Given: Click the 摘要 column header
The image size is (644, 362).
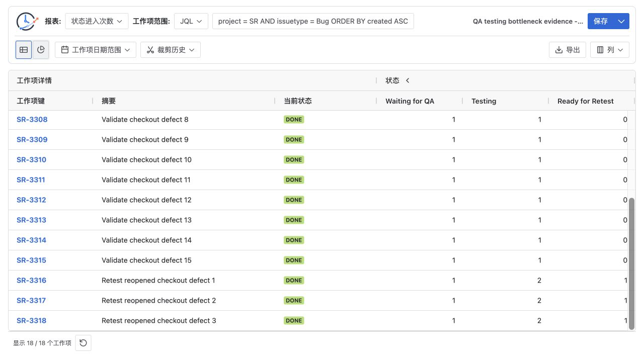Looking at the screenshot, I should coord(109,101).
